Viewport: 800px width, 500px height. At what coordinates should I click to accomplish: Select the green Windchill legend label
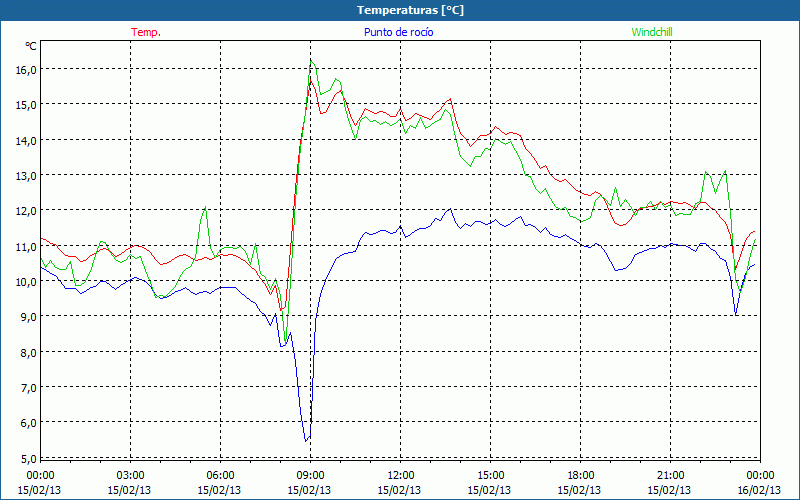pos(652,32)
